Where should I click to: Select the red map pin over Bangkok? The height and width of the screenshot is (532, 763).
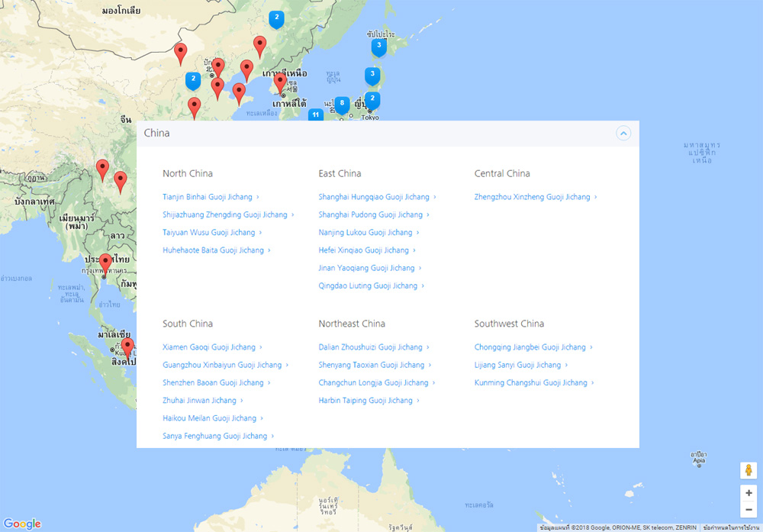point(105,264)
